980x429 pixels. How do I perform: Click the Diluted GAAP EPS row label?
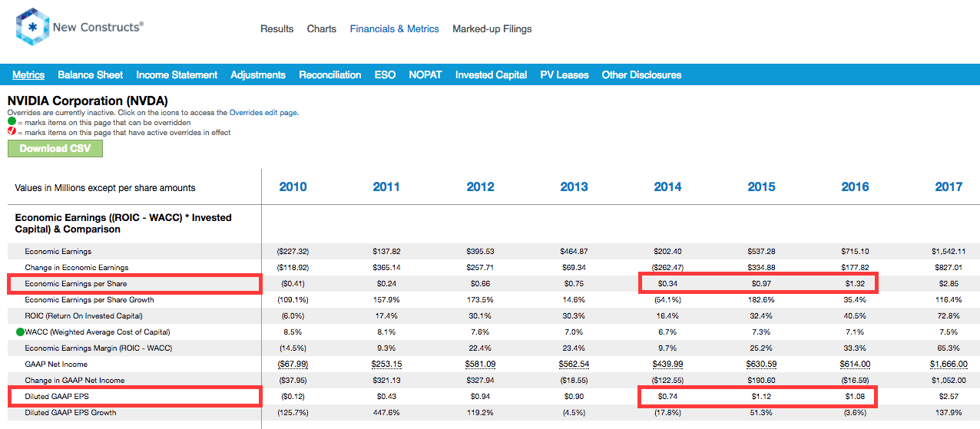pos(55,397)
